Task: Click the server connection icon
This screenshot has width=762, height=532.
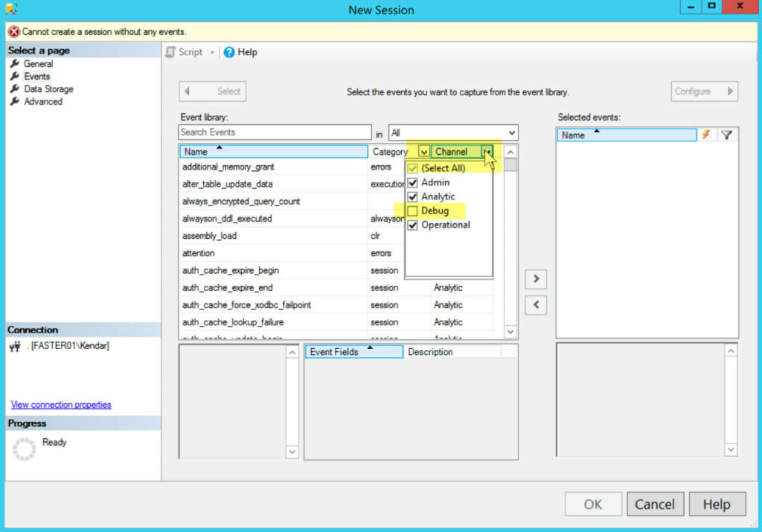Action: pyautogui.click(x=15, y=346)
